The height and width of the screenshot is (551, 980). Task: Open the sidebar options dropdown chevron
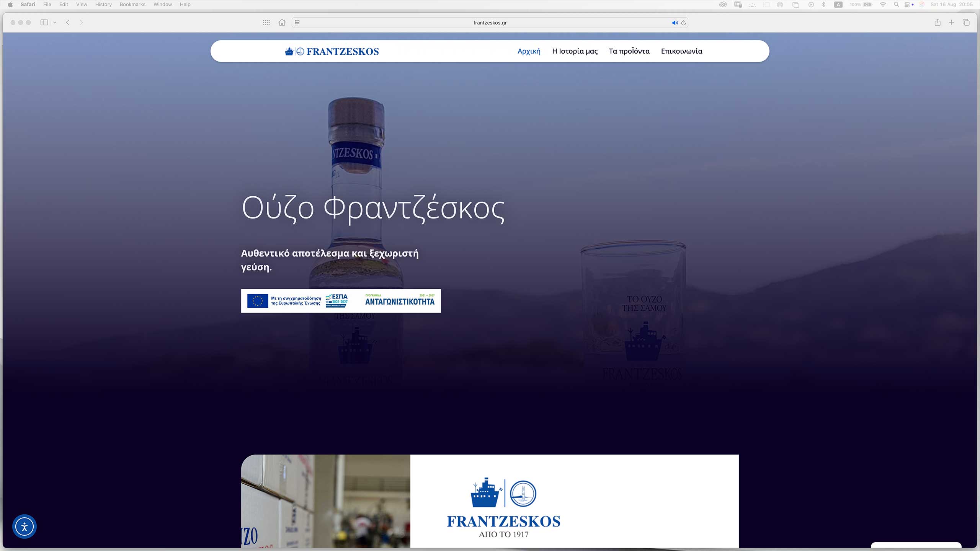(55, 23)
